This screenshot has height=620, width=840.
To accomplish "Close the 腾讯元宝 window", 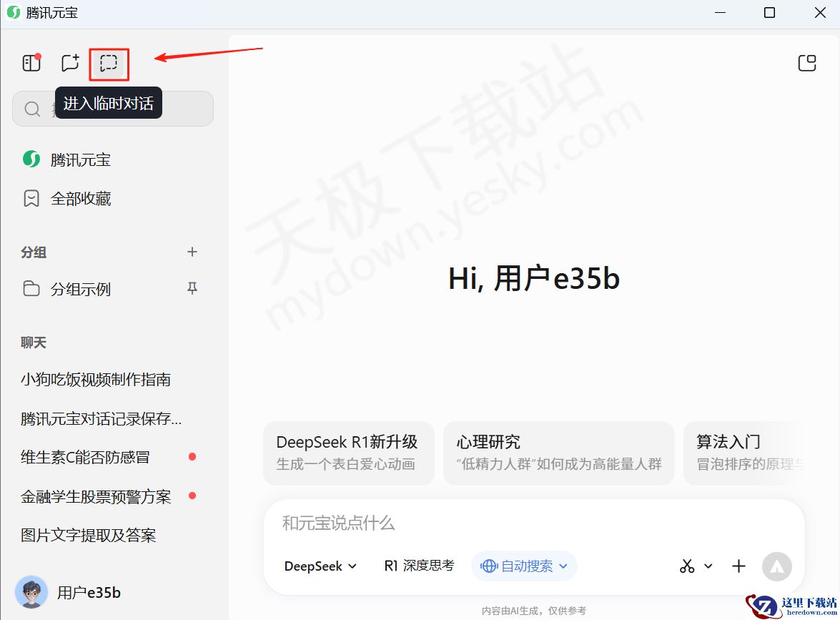I will click(820, 12).
